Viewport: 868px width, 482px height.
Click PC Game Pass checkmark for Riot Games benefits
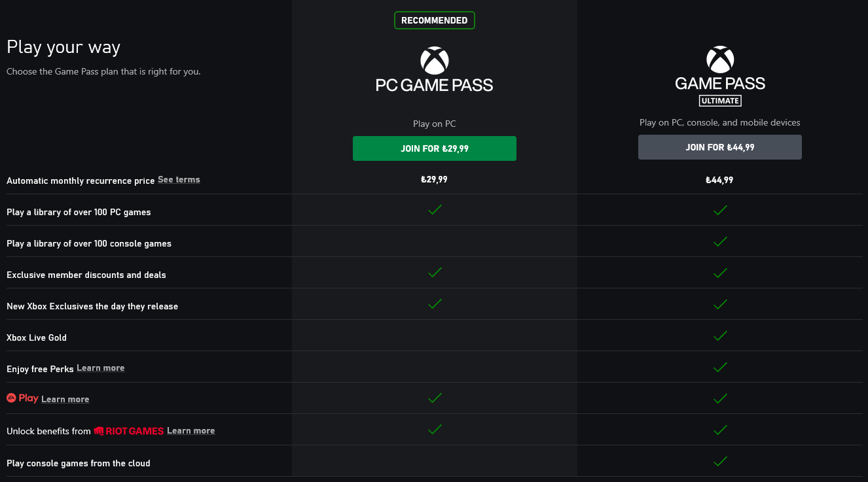click(435, 430)
